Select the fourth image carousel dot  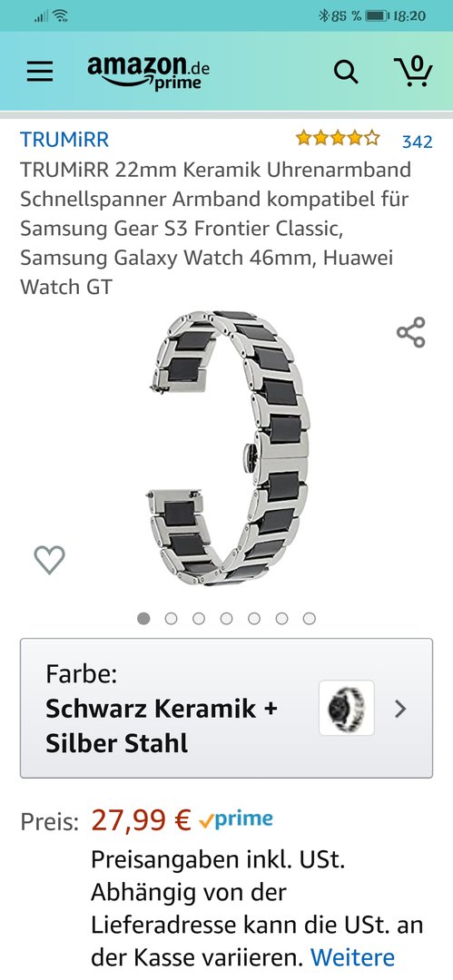click(x=227, y=618)
